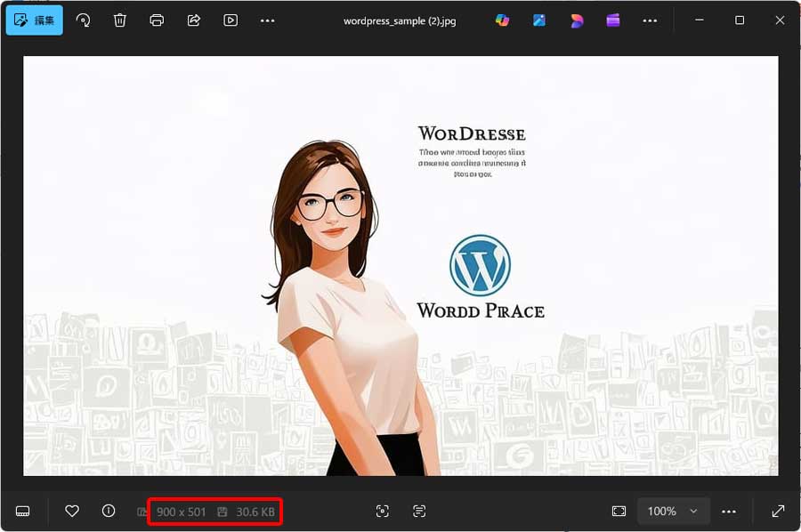The image size is (801, 532).
Task: Toggle favorite with the heart icon
Action: (72, 511)
